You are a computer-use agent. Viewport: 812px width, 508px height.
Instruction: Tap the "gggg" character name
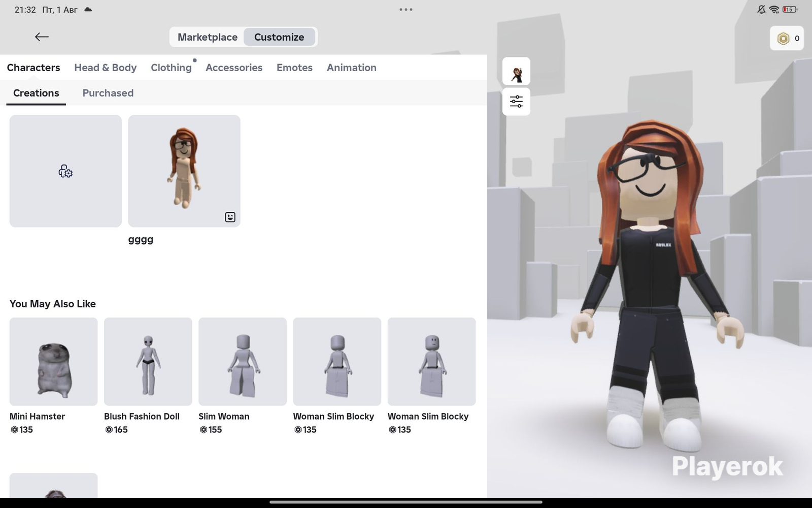click(141, 240)
